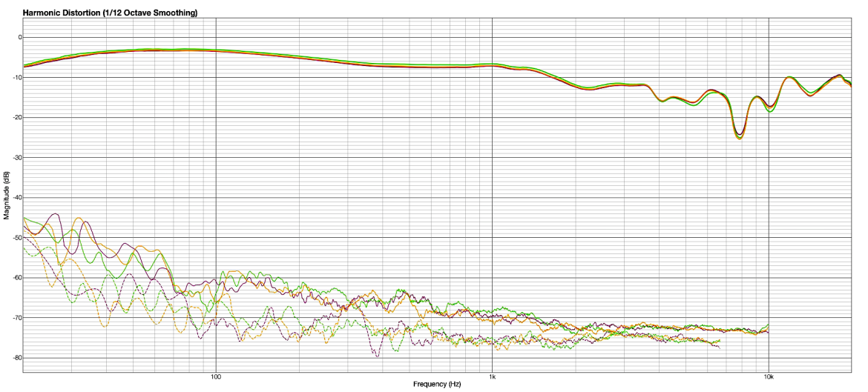Click the -80 magnitude tick label
The height and width of the screenshot is (392, 868).
coord(18,358)
